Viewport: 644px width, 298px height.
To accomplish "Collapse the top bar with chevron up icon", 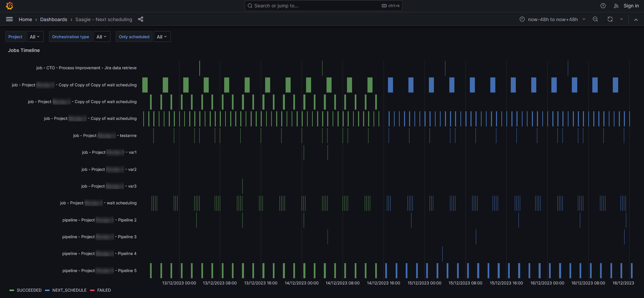I will tap(636, 19).
